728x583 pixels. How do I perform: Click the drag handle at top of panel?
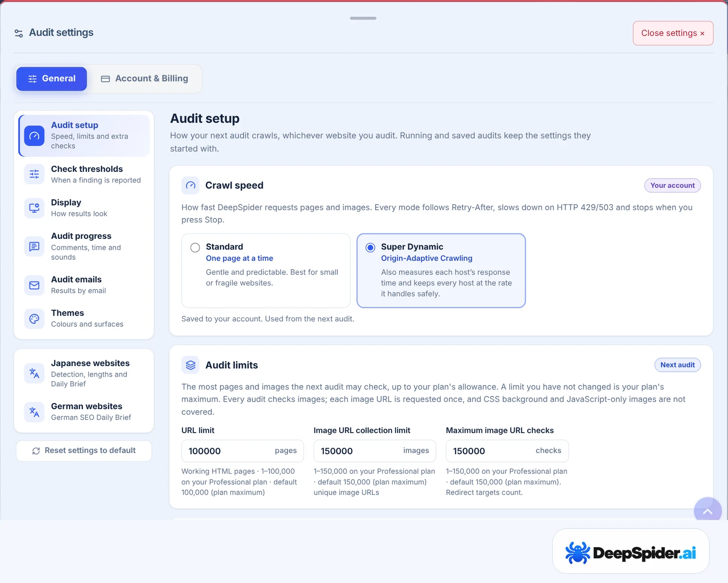coord(363,18)
